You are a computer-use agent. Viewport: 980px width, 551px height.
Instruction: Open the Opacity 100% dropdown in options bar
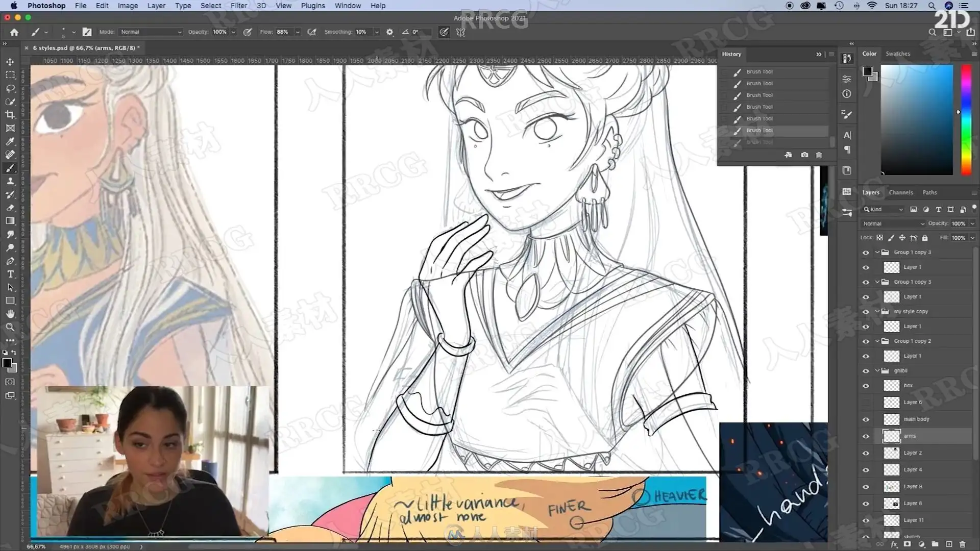[x=233, y=32]
